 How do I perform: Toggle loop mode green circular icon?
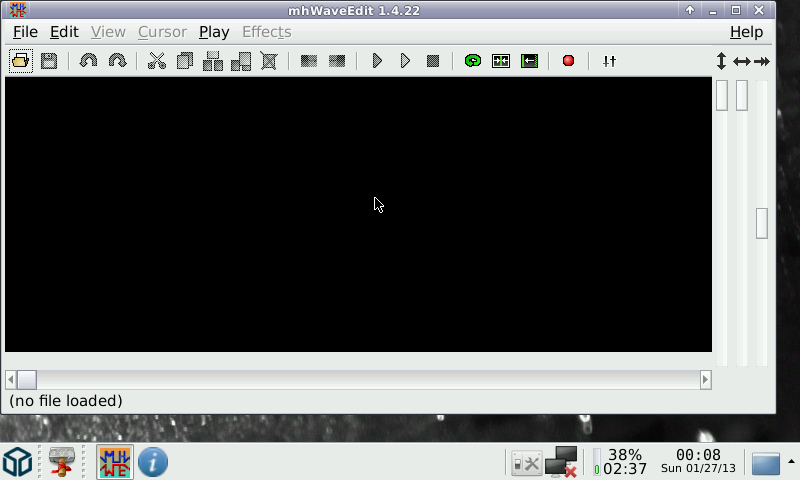click(x=473, y=61)
